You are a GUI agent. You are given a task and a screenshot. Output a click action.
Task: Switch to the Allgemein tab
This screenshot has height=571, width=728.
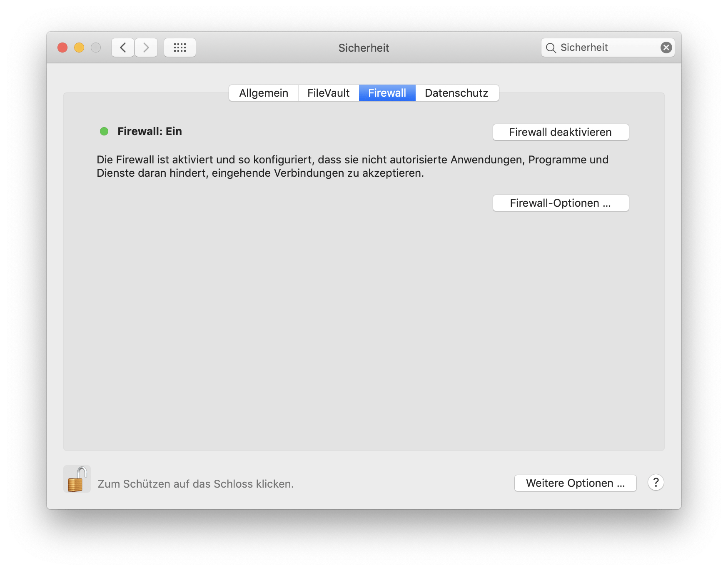click(264, 93)
